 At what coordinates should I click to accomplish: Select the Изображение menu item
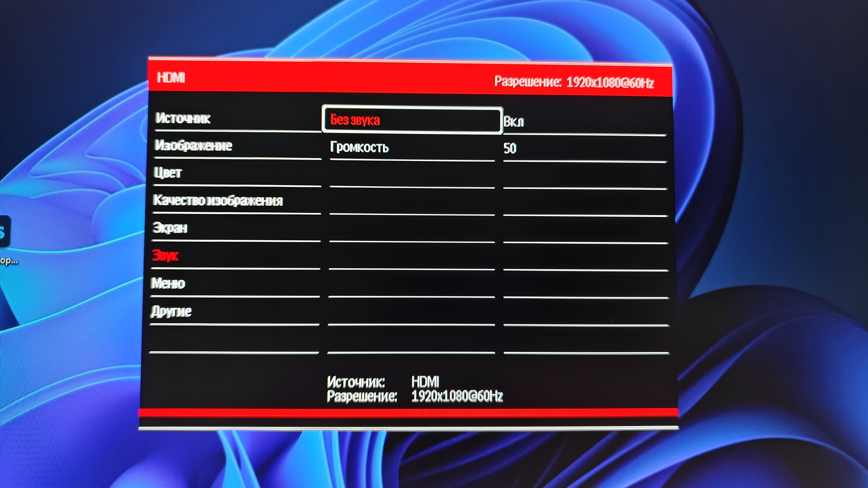193,146
